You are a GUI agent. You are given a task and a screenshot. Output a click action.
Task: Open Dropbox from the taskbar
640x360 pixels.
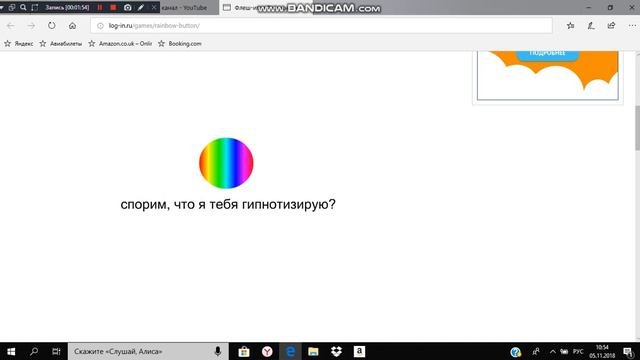(x=336, y=351)
